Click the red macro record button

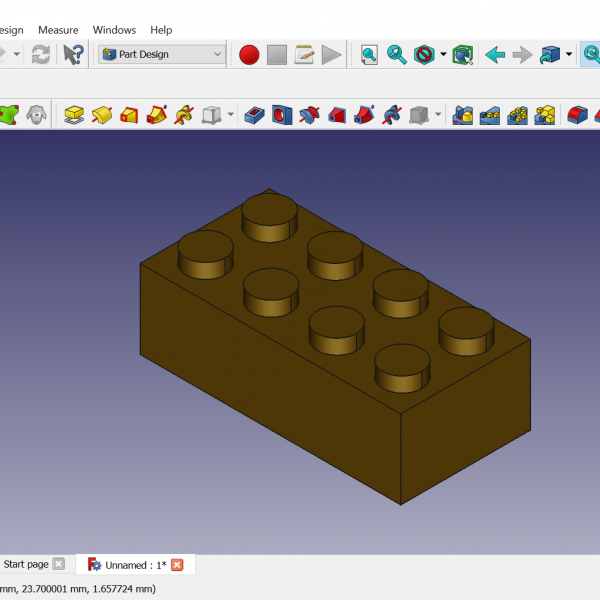click(249, 55)
